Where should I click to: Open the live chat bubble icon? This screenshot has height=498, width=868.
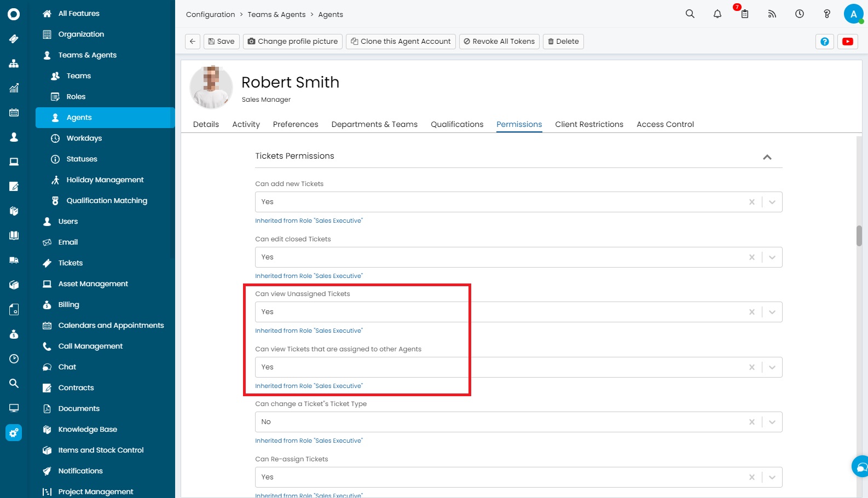point(861,467)
